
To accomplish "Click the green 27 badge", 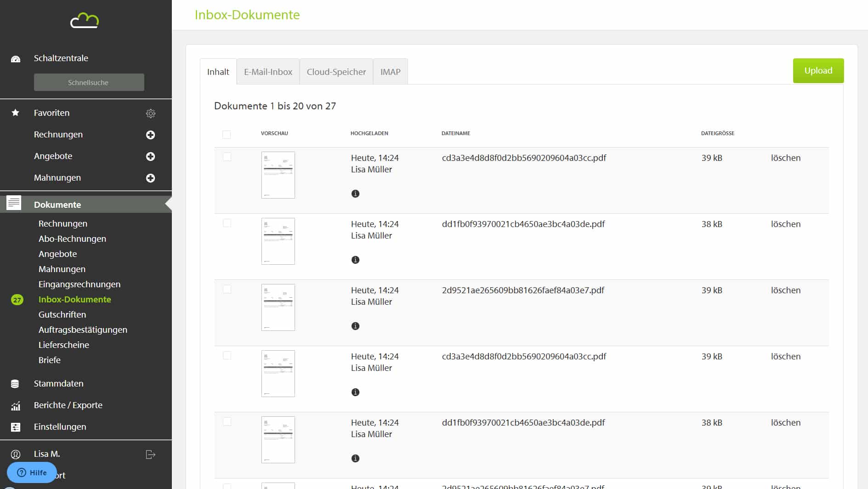I will pos(17,300).
